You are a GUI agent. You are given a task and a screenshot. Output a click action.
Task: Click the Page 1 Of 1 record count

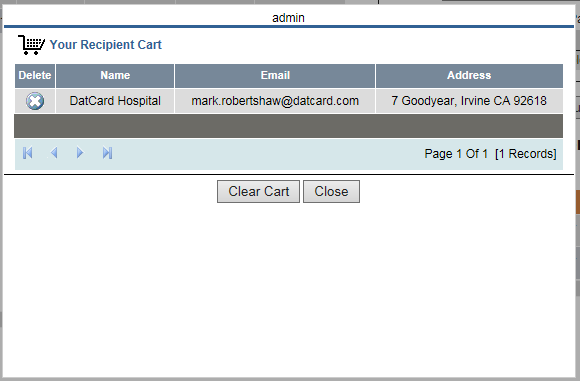tap(490, 154)
